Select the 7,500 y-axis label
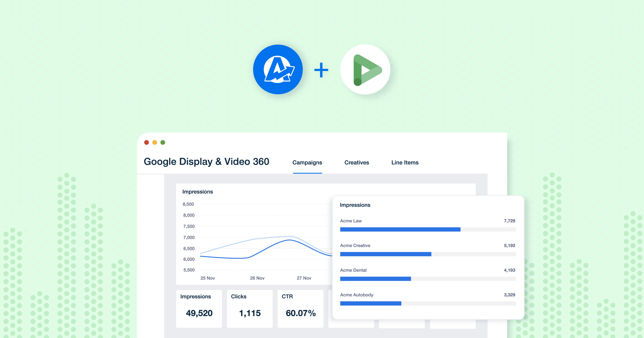Screen dimensions: 644x338 point(189,226)
